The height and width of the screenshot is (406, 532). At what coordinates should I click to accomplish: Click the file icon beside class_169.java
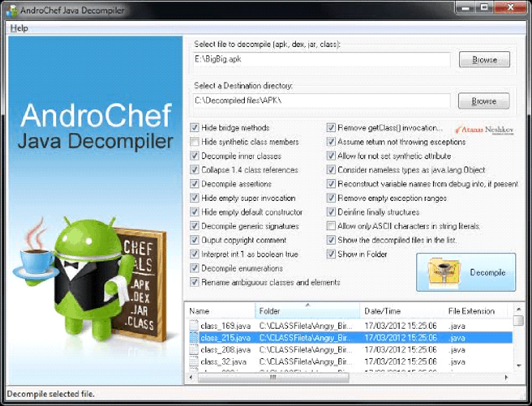194,326
